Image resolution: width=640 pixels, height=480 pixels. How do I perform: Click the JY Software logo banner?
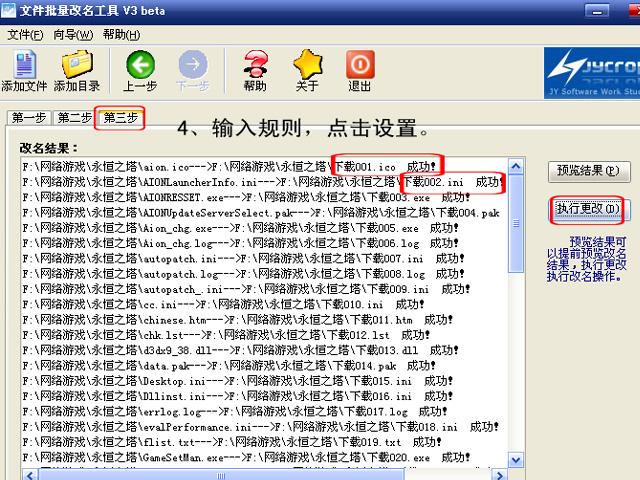coord(592,73)
